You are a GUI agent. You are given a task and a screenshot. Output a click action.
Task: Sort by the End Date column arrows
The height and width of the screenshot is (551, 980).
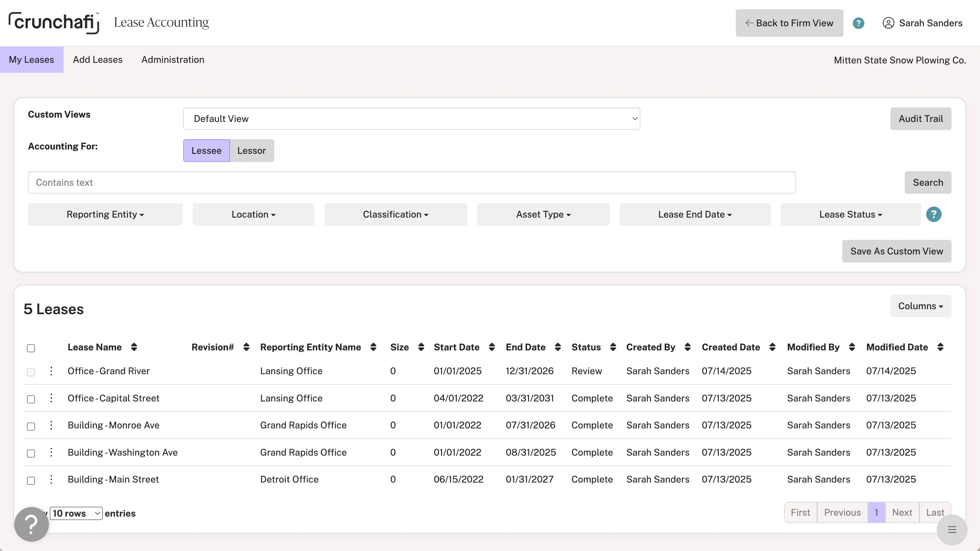coord(558,347)
